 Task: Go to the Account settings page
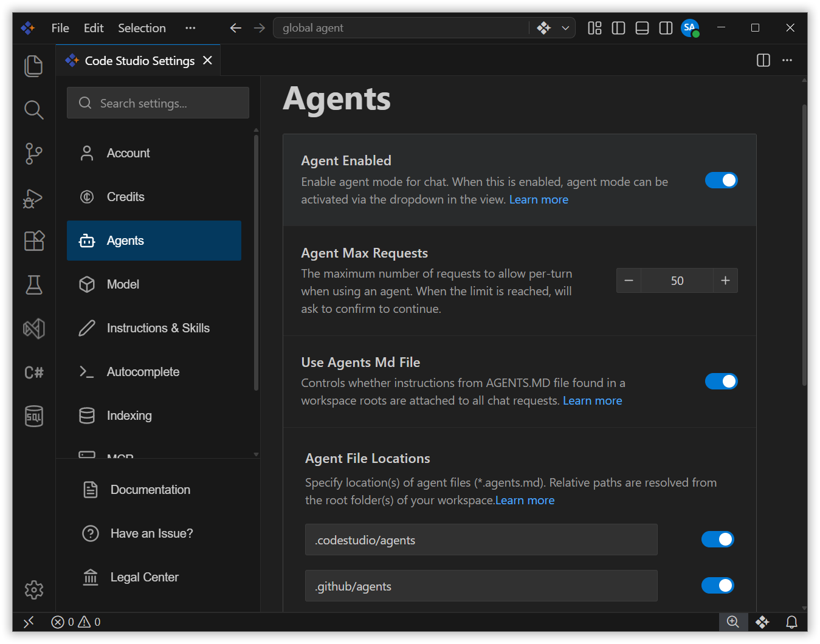point(154,153)
